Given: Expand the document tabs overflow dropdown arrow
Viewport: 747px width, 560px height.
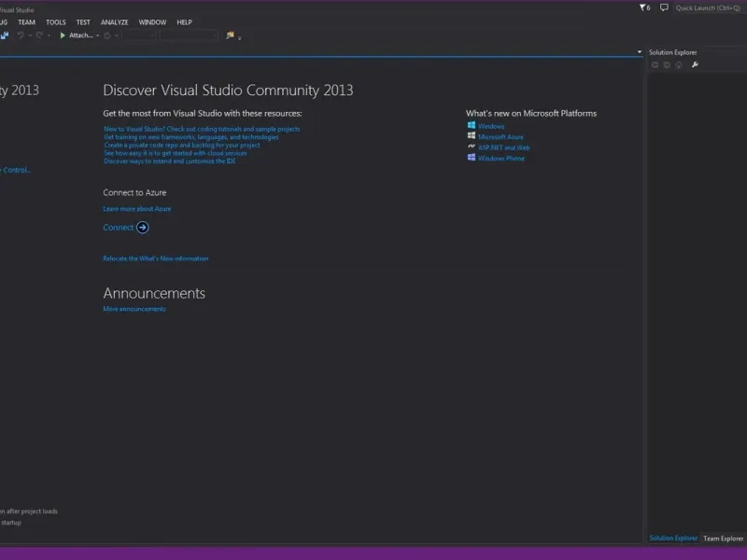Looking at the screenshot, I should coord(640,52).
